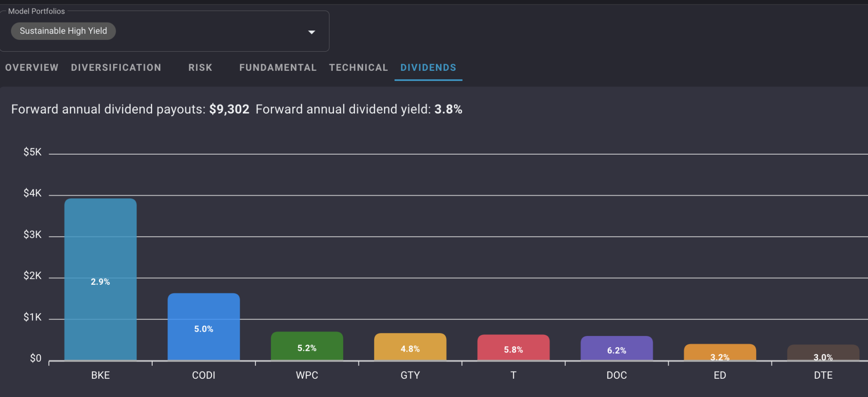The width and height of the screenshot is (868, 397).
Task: Open the Technical tab
Action: tap(358, 67)
